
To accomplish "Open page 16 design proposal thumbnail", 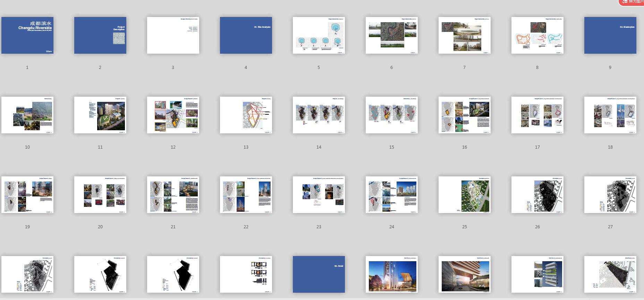I will point(465,115).
